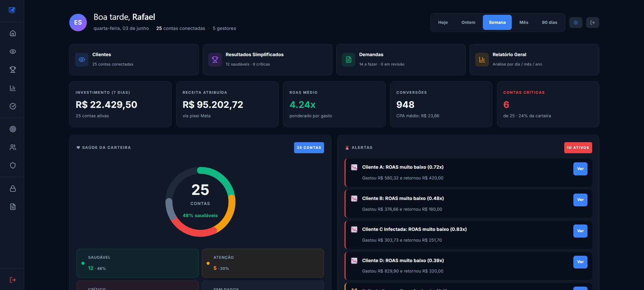
Task: Click the siren icon beside ALERTAS heading
Action: tap(347, 148)
